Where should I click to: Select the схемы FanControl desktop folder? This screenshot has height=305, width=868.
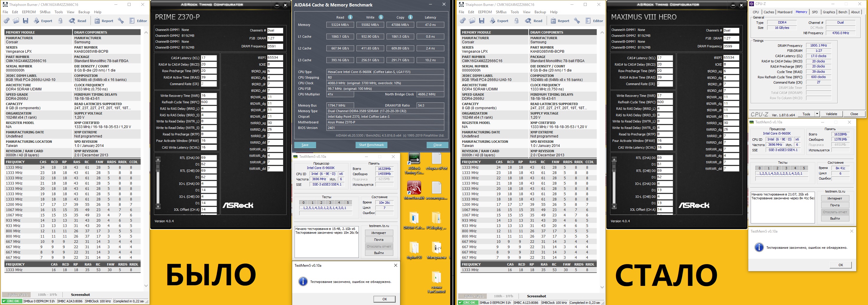[x=436, y=282]
